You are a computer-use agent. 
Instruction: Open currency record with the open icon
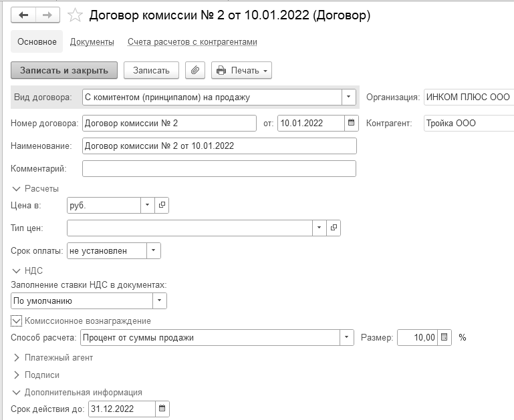coord(162,206)
